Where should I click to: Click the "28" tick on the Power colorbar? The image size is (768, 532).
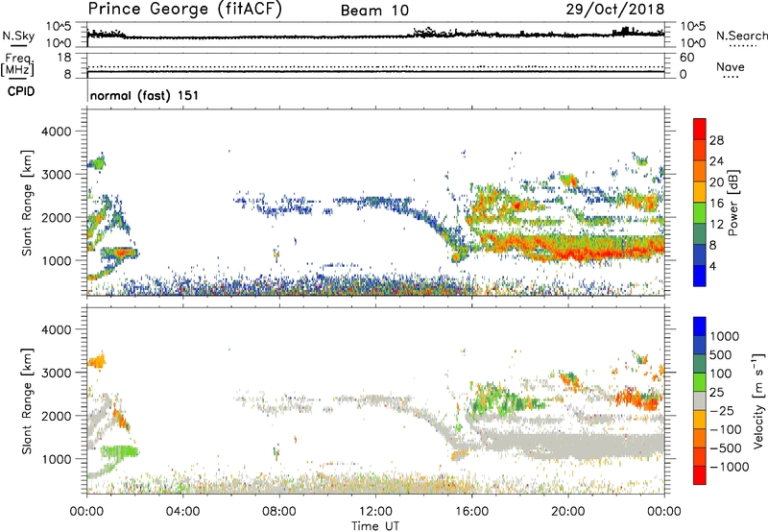[x=716, y=140]
